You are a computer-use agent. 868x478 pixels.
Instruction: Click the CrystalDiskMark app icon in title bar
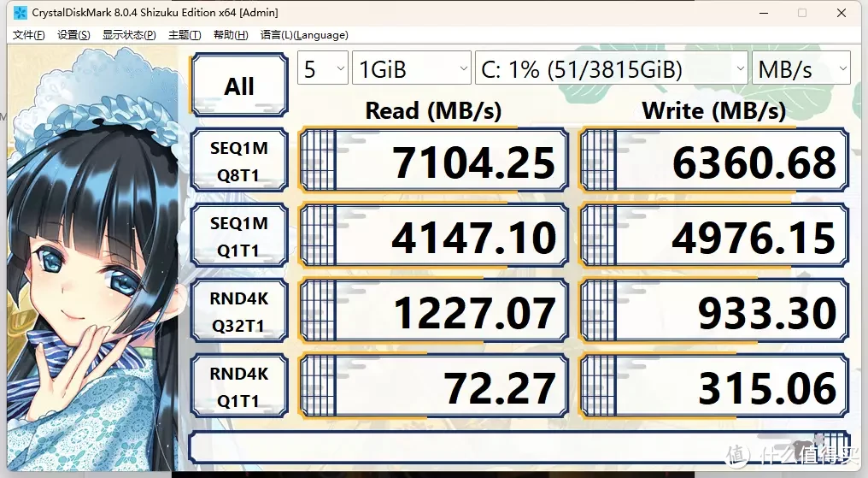click(20, 12)
